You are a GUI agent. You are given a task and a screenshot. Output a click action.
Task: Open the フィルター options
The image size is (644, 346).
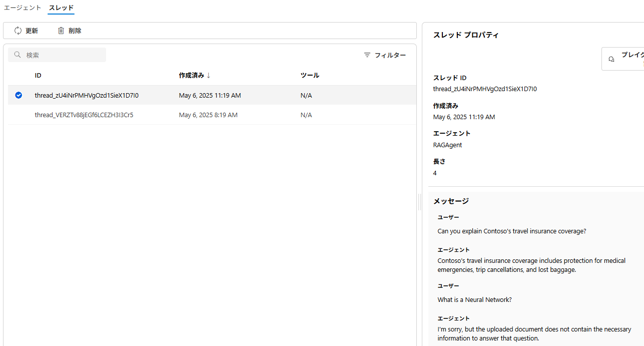[x=385, y=55]
